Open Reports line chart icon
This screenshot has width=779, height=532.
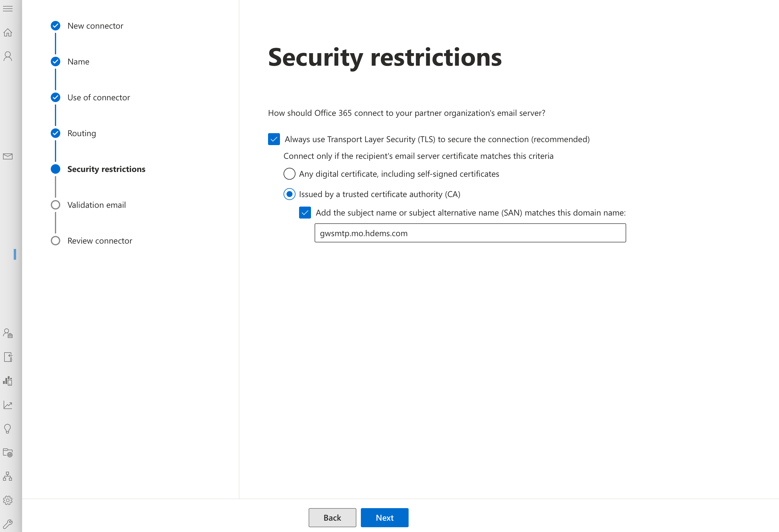8,405
